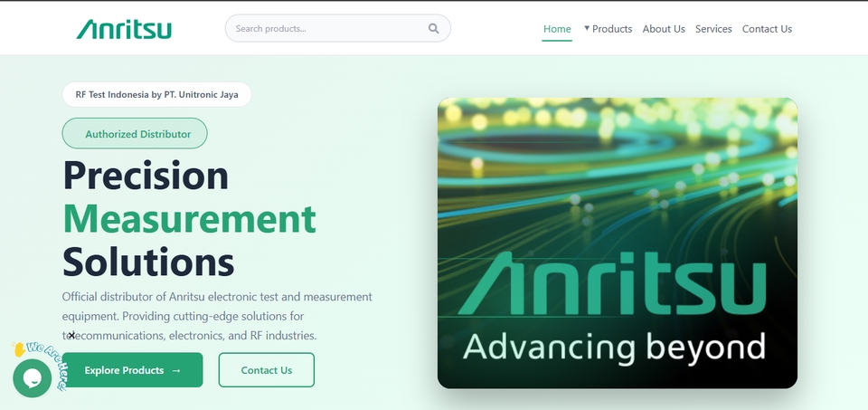Focus the Search products field
Screen dimensions: 868x410
[337, 28]
